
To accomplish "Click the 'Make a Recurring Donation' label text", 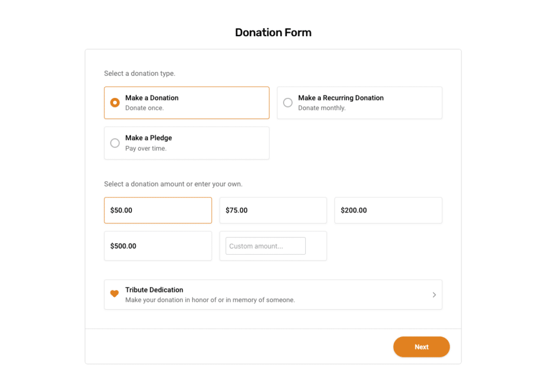I will pyautogui.click(x=341, y=98).
